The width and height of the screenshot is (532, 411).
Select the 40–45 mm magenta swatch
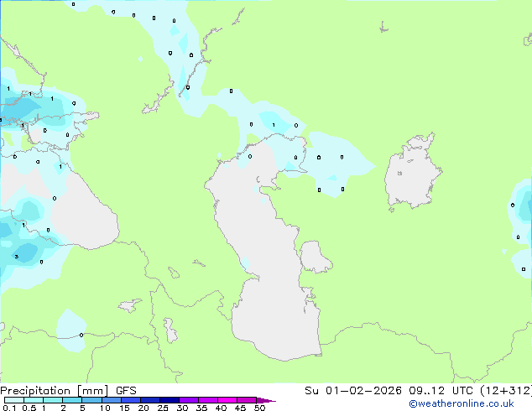227,400
